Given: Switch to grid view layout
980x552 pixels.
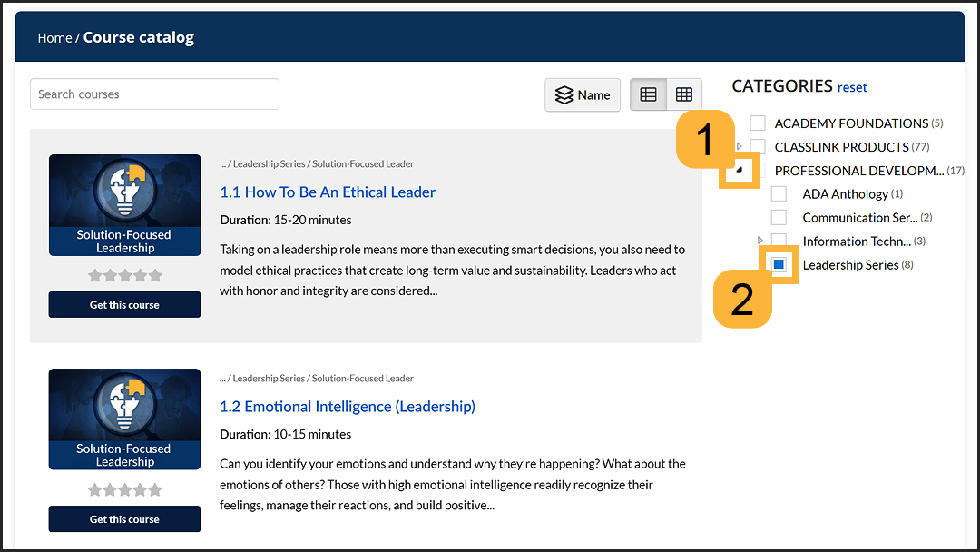Looking at the screenshot, I should [x=683, y=94].
